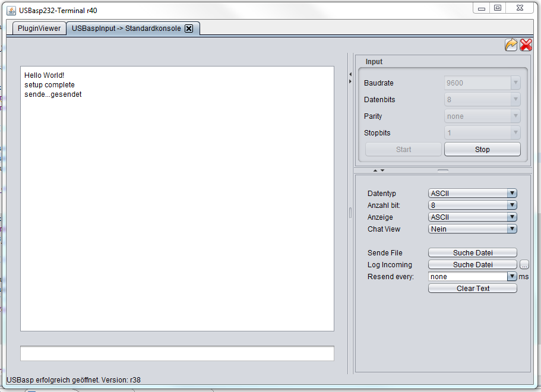The width and height of the screenshot is (541, 392).
Task: Click the 'Resend every:' label
Action: [391, 276]
